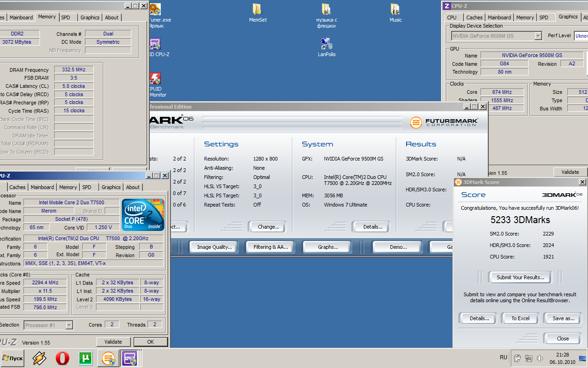Open the network connection tray icon
Image resolution: width=588 pixels, height=368 pixels.
pos(528,358)
